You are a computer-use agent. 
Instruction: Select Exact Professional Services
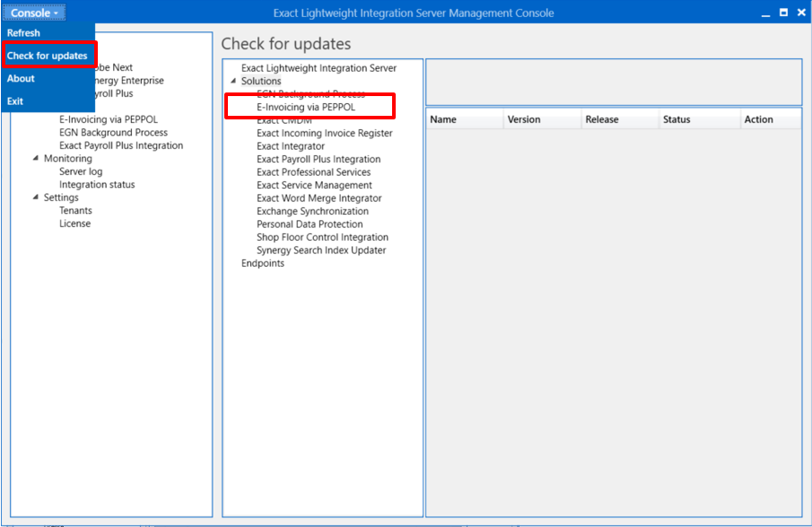(313, 171)
